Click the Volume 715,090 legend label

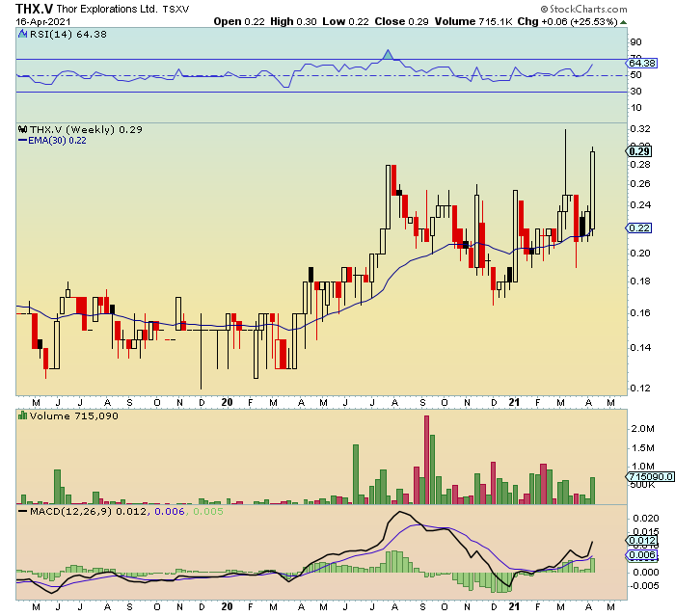coord(73,415)
